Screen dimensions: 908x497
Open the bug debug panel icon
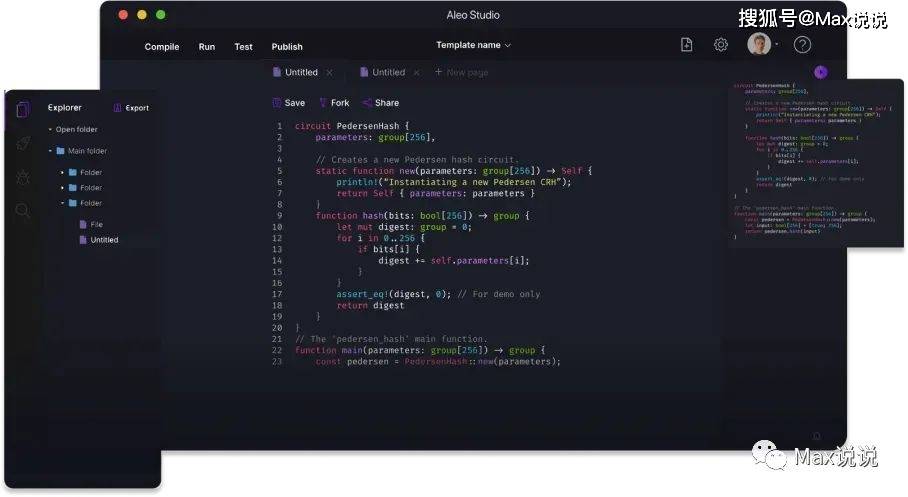coord(22,177)
